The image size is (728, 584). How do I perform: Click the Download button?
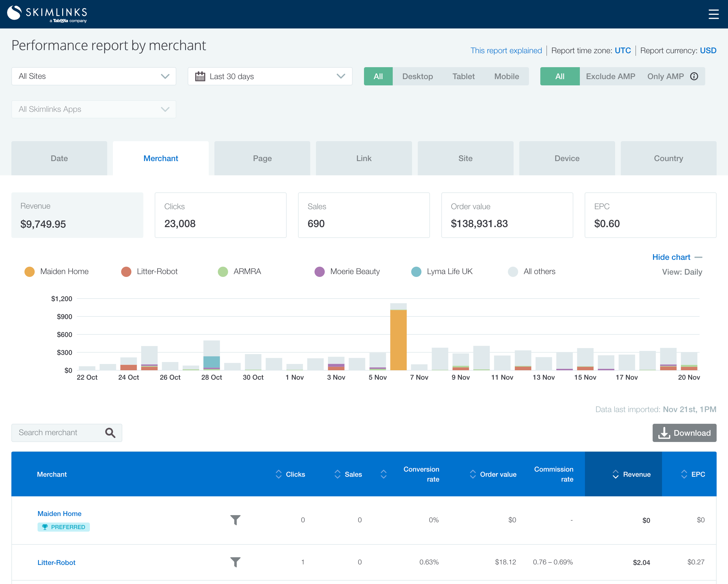click(x=684, y=433)
